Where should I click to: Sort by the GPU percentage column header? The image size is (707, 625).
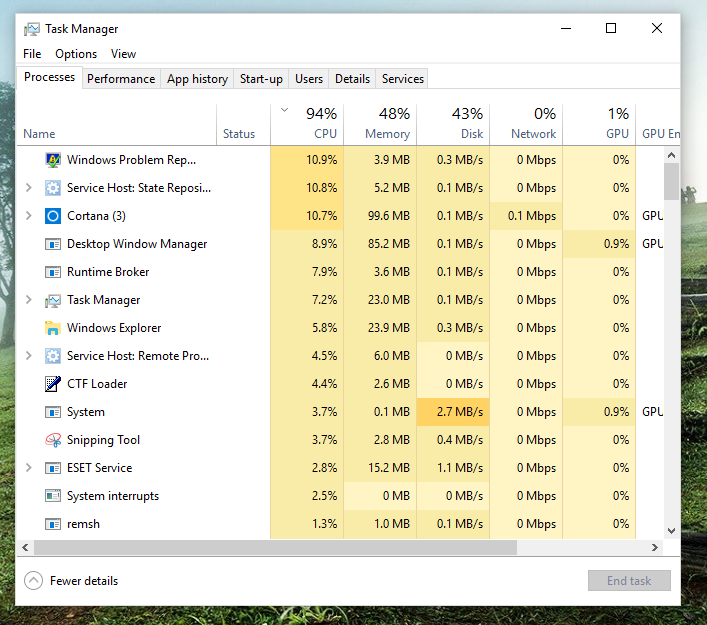click(x=599, y=125)
